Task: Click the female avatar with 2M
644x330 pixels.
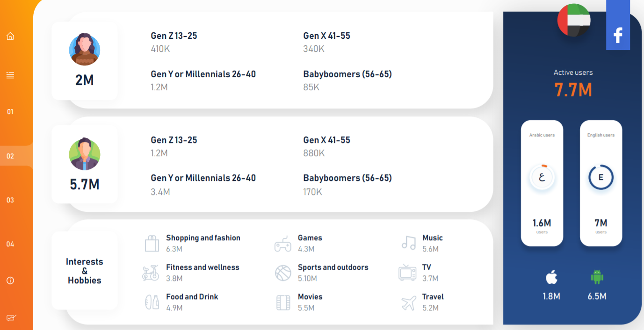Action: 85,50
